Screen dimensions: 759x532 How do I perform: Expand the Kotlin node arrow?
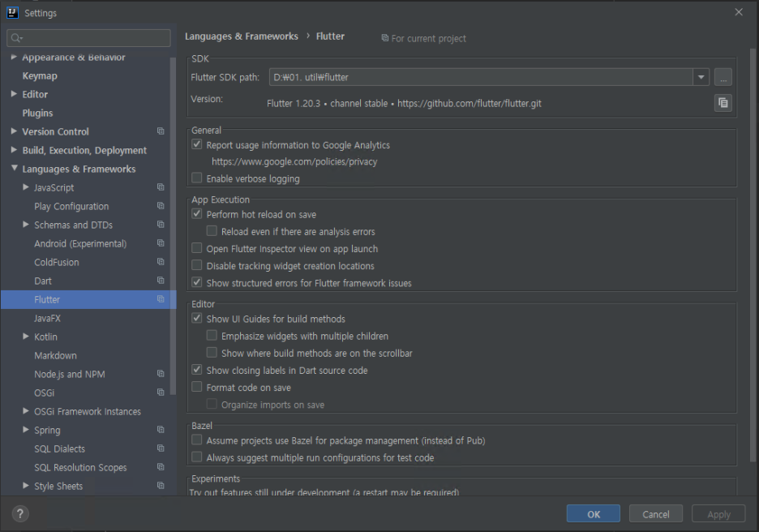point(26,337)
